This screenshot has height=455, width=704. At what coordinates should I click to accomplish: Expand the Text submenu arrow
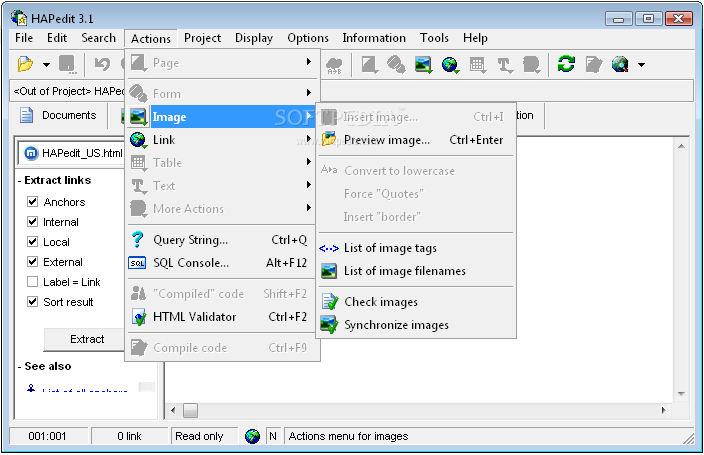coord(309,185)
